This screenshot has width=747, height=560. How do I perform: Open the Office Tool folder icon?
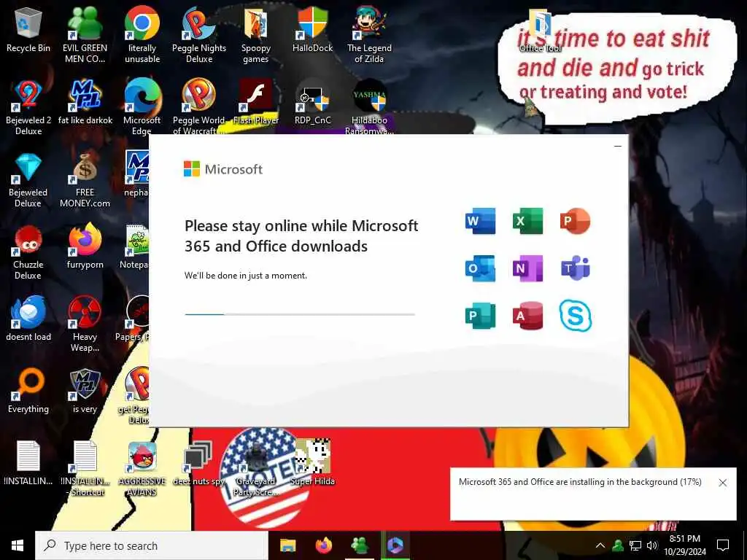tap(541, 30)
